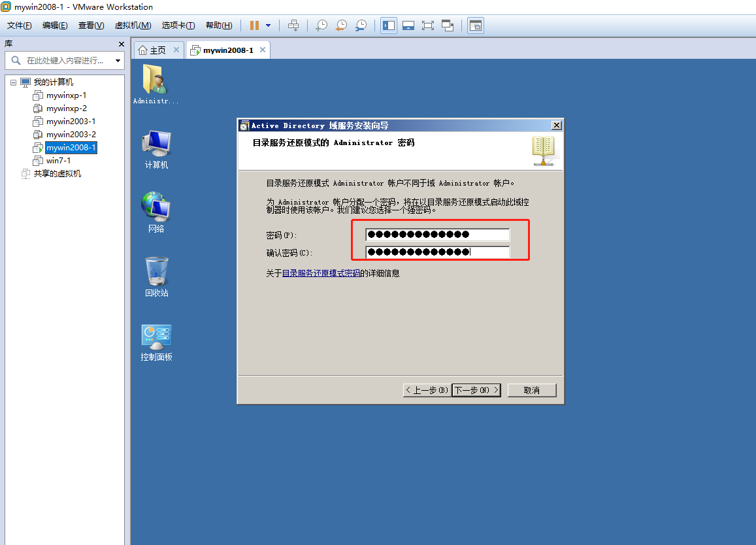Viewport: 756px width, 545px height.
Task: Pause the virtual machine with the pause icon
Action: (x=255, y=25)
